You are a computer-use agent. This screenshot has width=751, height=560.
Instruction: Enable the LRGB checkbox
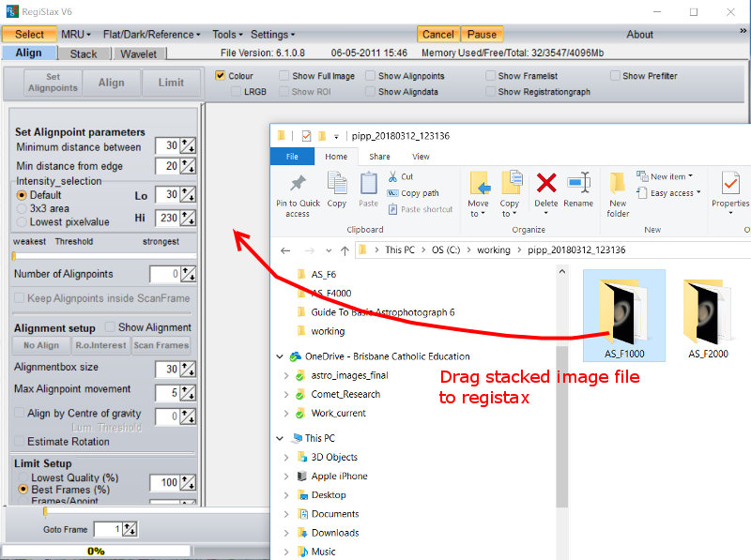point(237,91)
